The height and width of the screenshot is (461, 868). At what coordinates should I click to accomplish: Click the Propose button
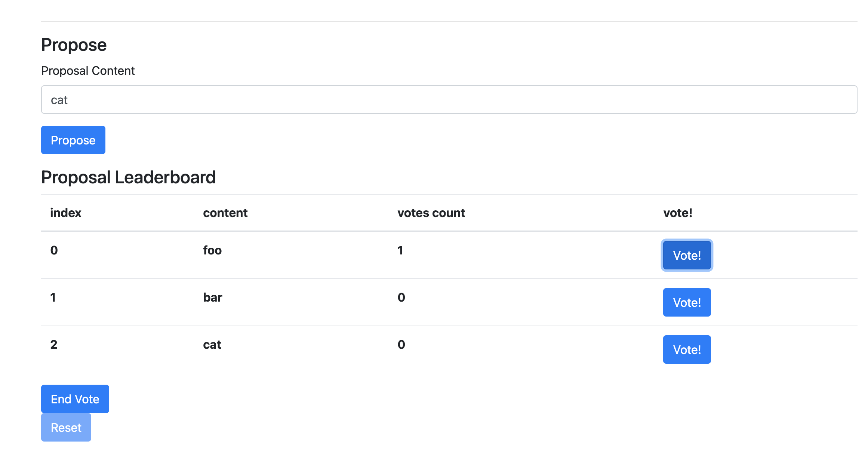point(73,140)
